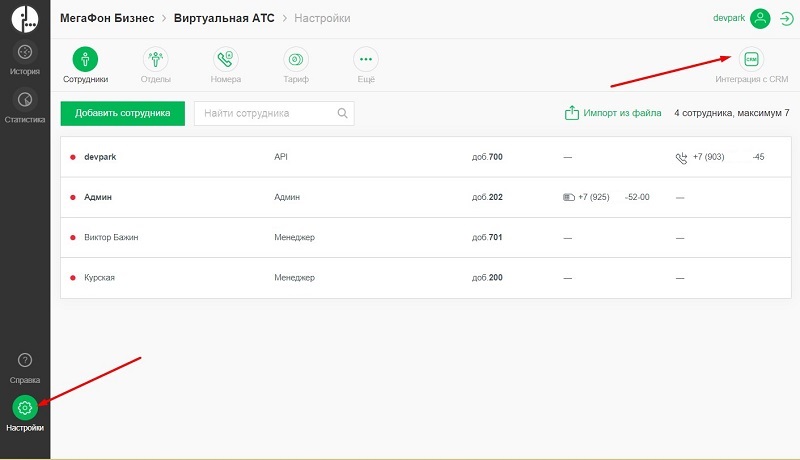Click the gray Админ role cell
Screen dimensions: 800x460
[287, 197]
